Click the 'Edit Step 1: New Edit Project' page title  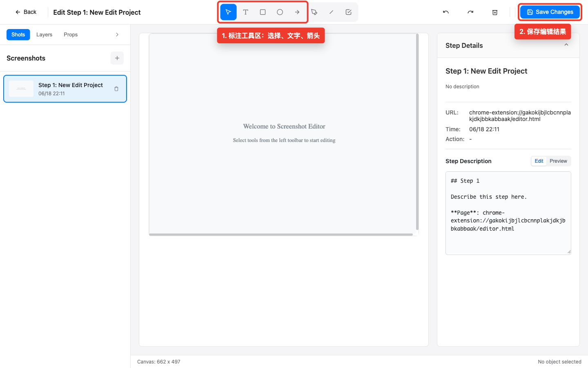coord(97,12)
